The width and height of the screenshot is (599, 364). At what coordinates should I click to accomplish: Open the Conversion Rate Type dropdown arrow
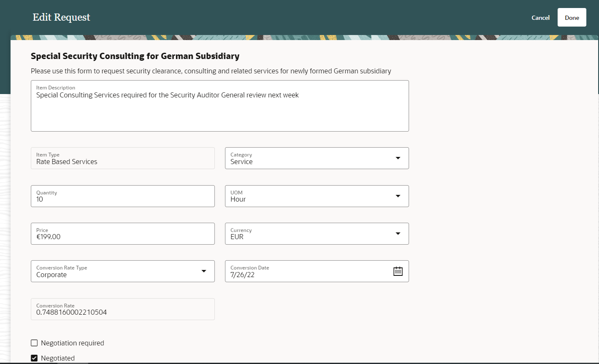tap(204, 271)
